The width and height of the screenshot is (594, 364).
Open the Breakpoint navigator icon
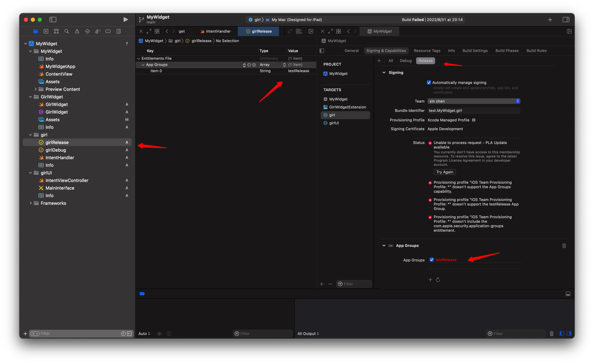108,31
